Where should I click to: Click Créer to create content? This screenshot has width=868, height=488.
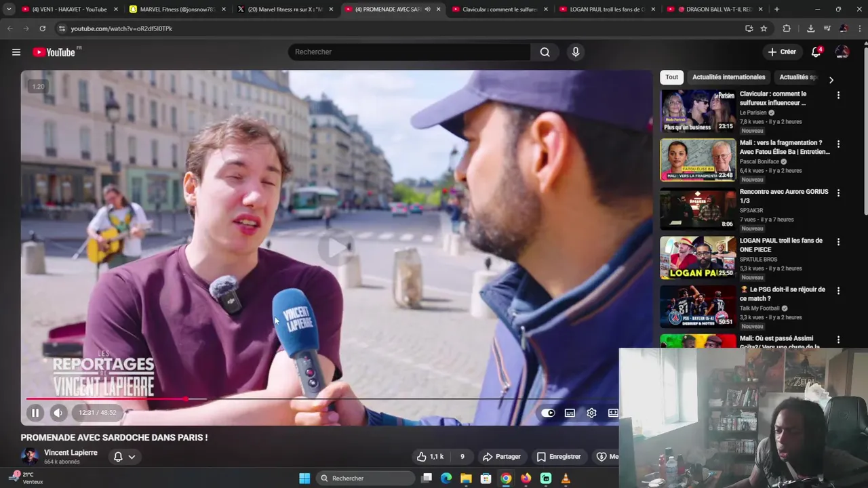coord(782,52)
